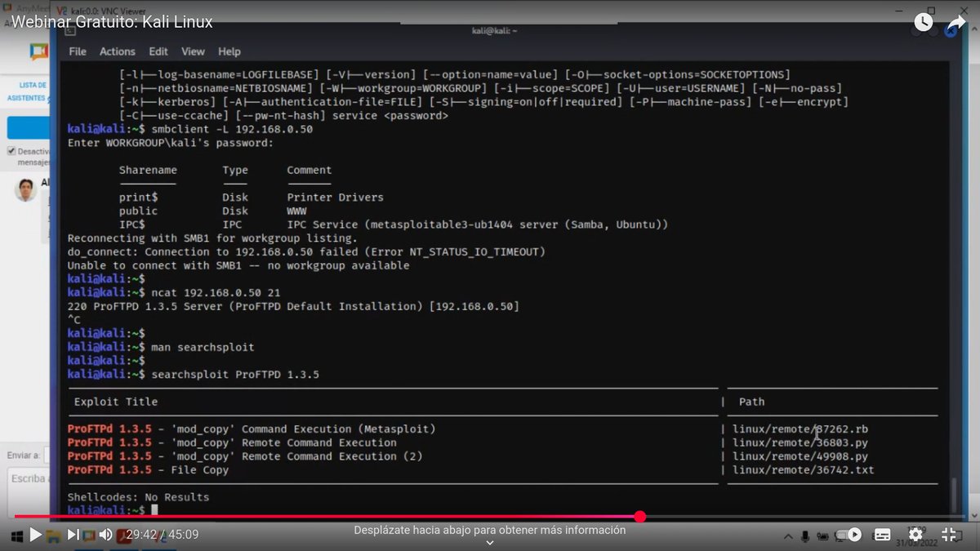The height and width of the screenshot is (551, 980).
Task: Click ProFTPd 1.3.5 - File Copy row
Action: tap(149, 470)
